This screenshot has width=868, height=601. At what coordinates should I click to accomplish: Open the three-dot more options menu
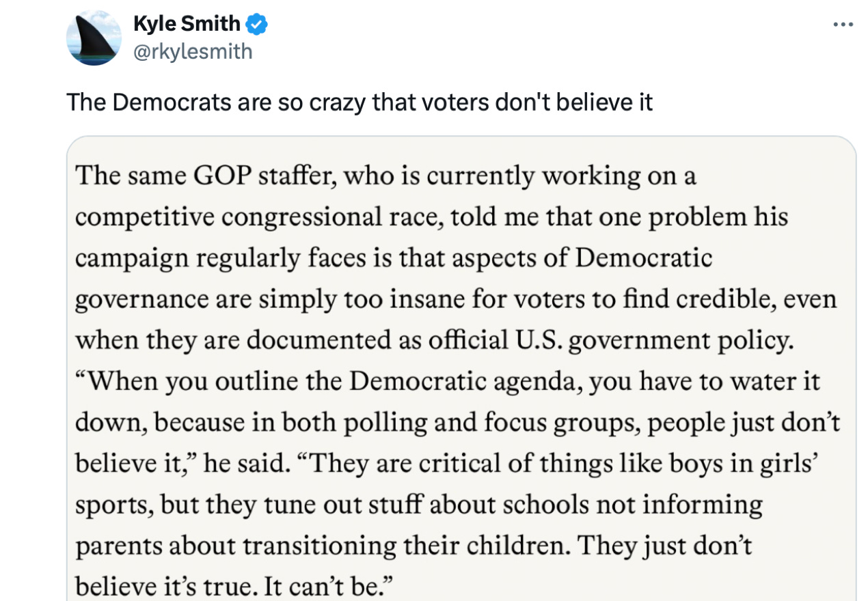click(843, 25)
